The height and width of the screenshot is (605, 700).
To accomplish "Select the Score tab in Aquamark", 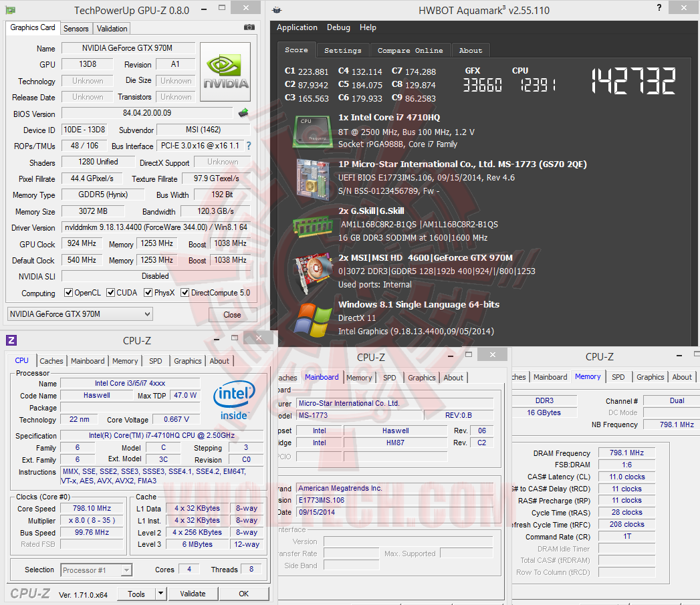I will tap(296, 50).
